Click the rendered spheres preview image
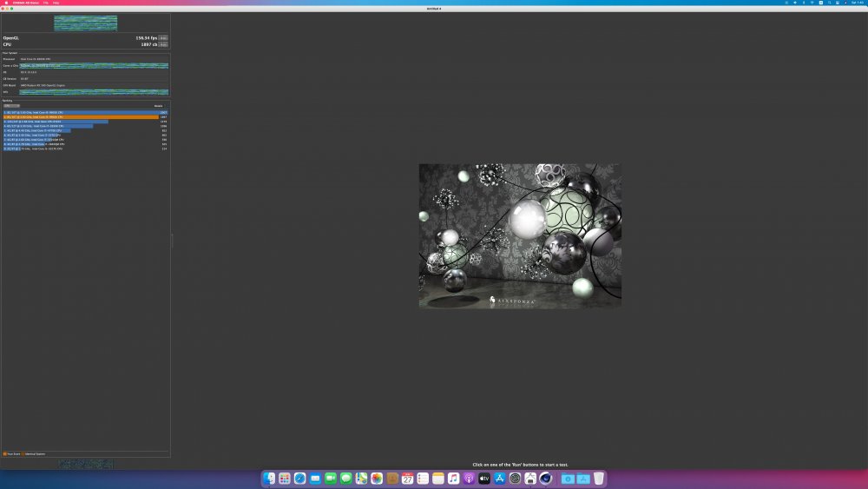 point(520,236)
